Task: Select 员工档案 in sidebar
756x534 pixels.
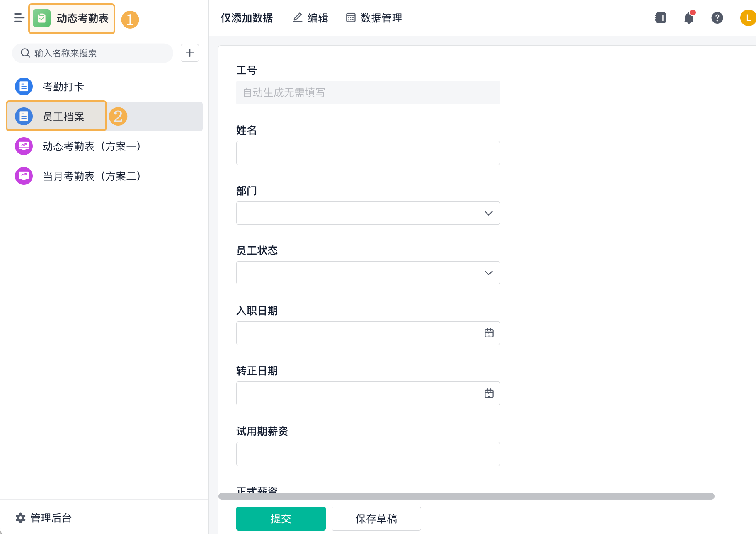Action: 104,117
